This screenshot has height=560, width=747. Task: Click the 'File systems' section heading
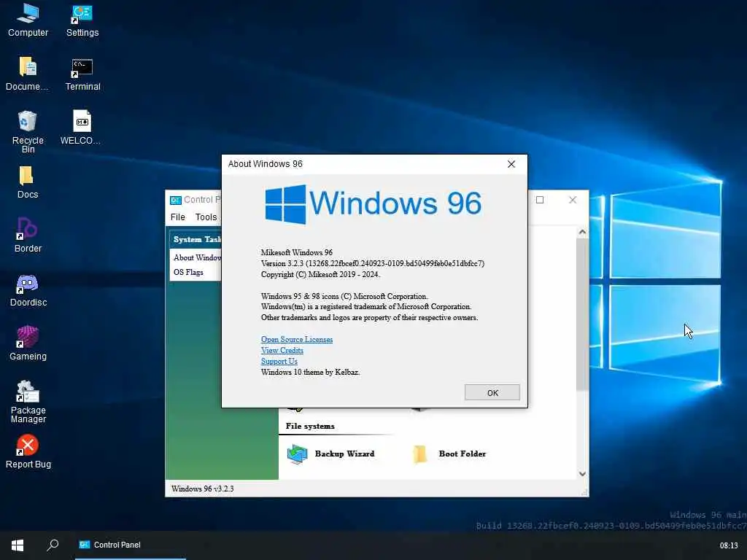click(310, 426)
